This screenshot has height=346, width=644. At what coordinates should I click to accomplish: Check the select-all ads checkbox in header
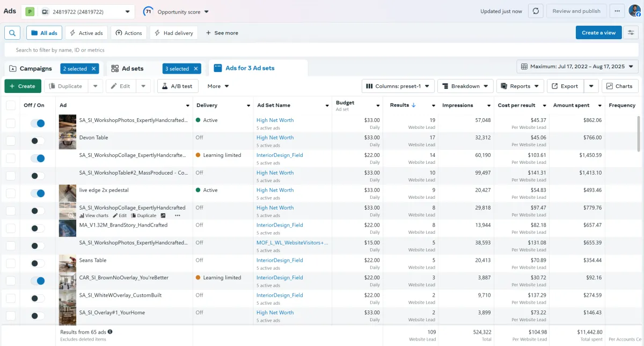click(x=11, y=105)
